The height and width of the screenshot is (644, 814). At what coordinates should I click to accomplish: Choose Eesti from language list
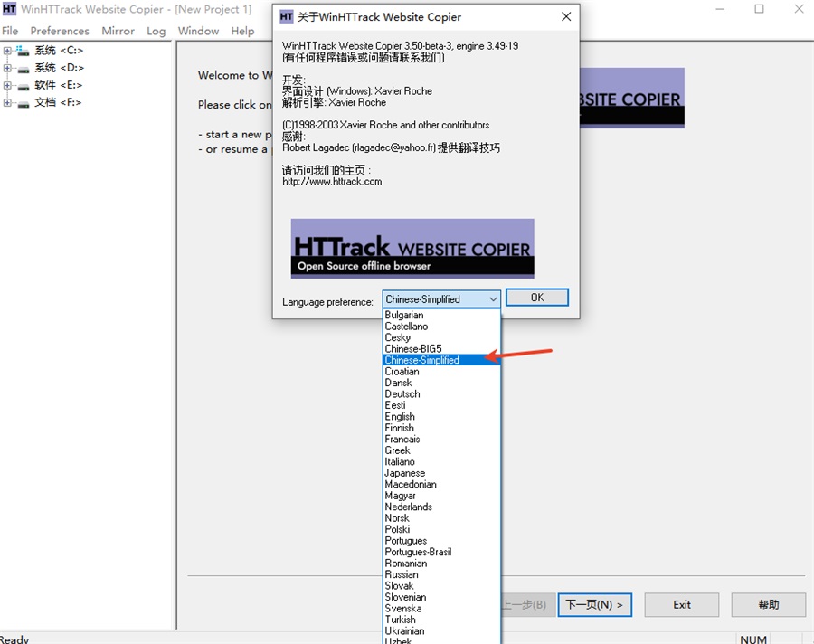coord(441,405)
